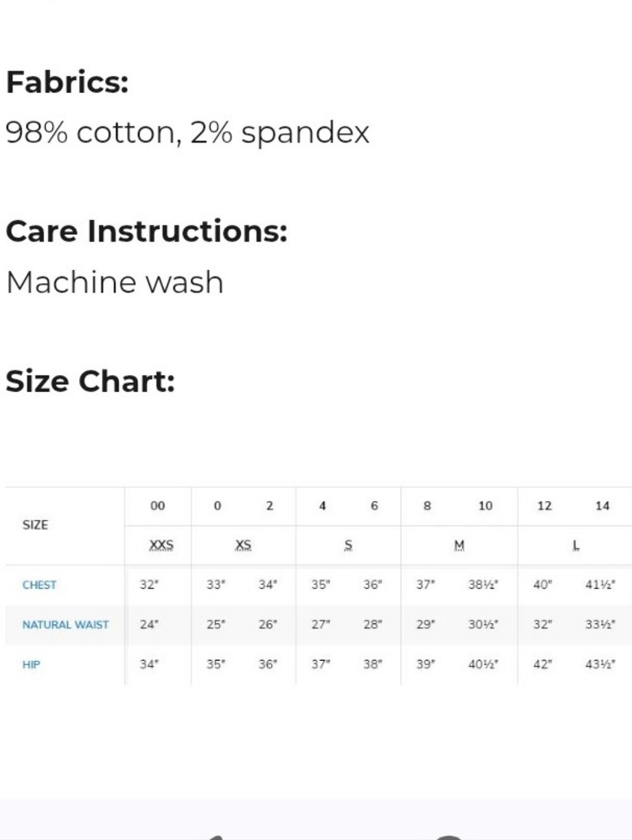This screenshot has width=632, height=840.
Task: Select the size 00 column header
Action: [x=157, y=506]
